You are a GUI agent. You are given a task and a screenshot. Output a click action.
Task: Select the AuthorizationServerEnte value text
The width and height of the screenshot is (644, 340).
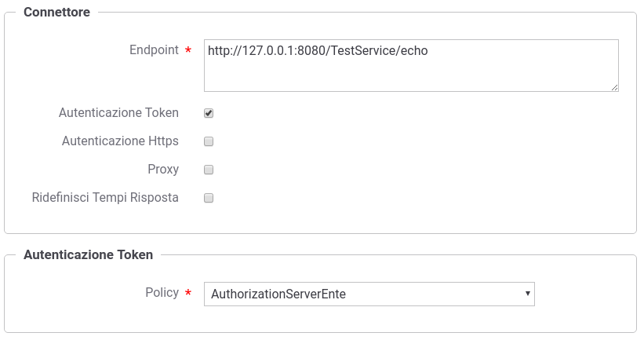pyautogui.click(x=278, y=294)
